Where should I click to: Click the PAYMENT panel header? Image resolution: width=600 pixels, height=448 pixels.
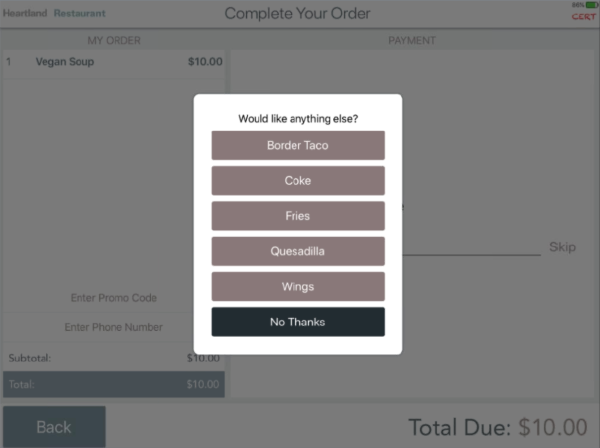(x=412, y=40)
